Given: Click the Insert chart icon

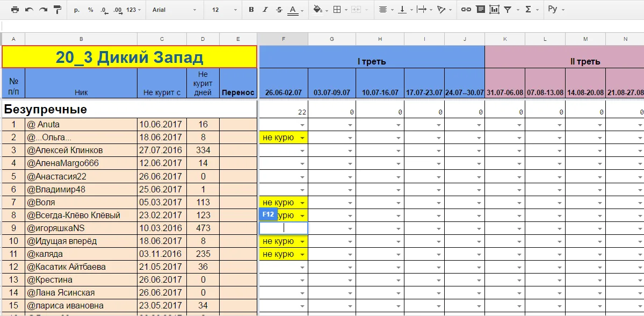Looking at the screenshot, I should [494, 10].
